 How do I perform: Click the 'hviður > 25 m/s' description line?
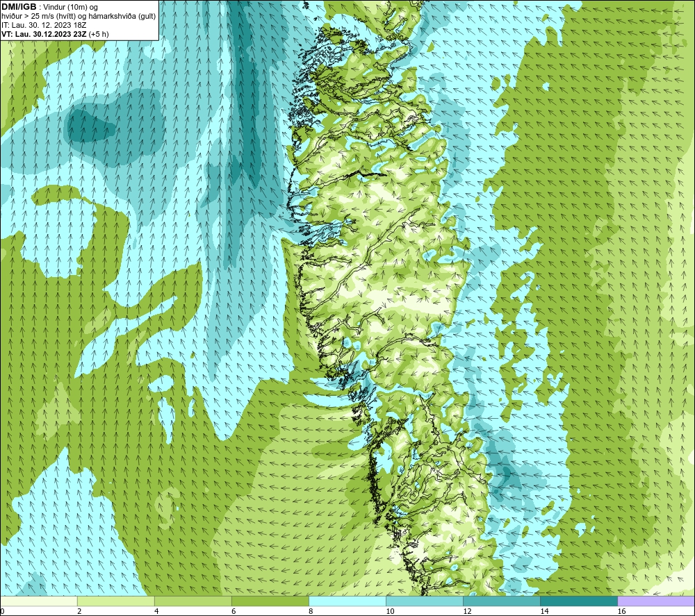(79, 17)
